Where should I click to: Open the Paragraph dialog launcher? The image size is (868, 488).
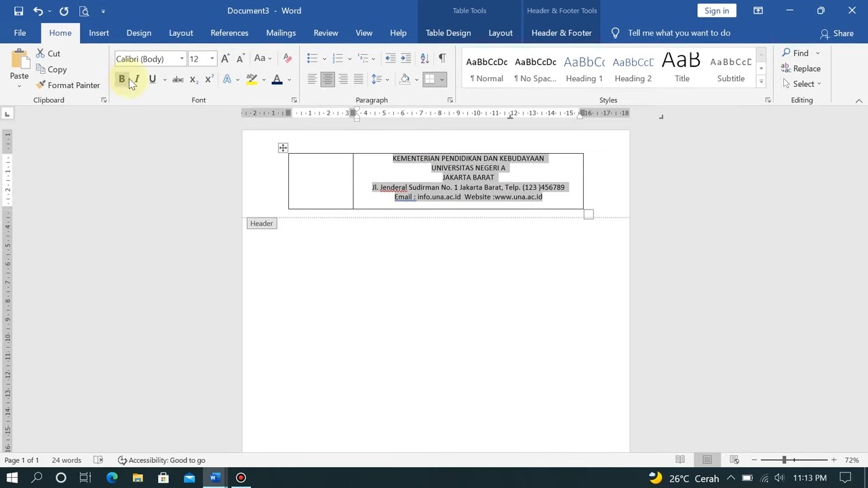point(450,100)
